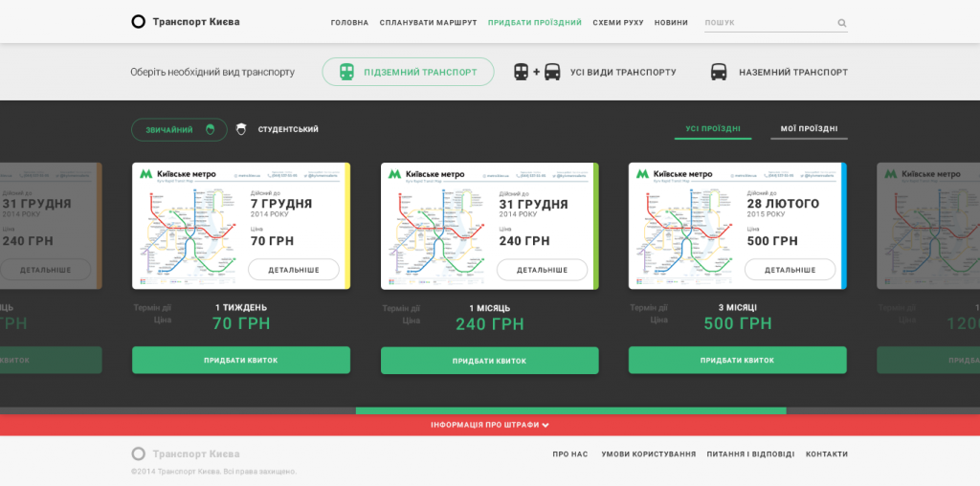Click the footer circle logo icon

tap(139, 454)
